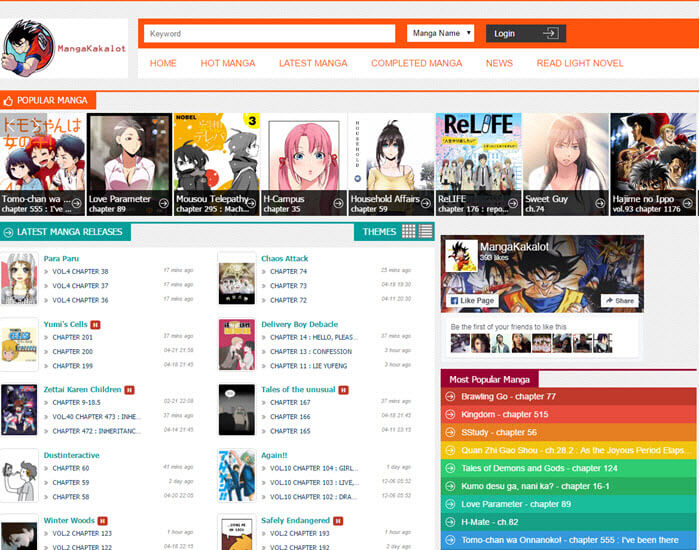
Task: Open the NEWS menu item
Action: click(499, 63)
